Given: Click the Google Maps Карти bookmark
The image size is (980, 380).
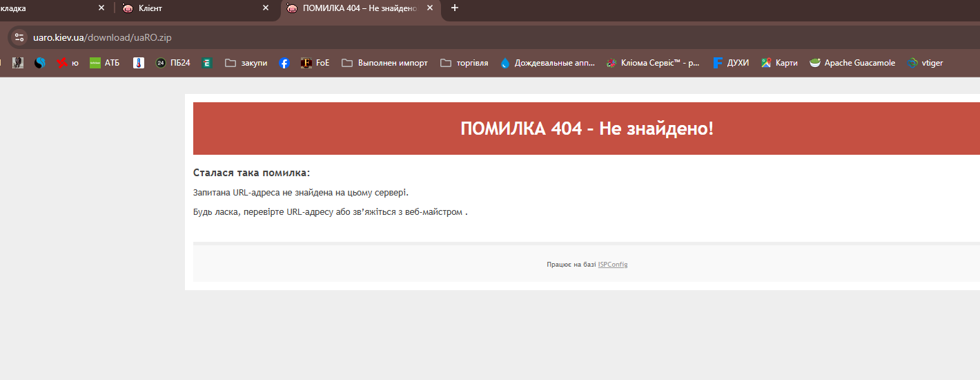Looking at the screenshot, I should (x=779, y=63).
